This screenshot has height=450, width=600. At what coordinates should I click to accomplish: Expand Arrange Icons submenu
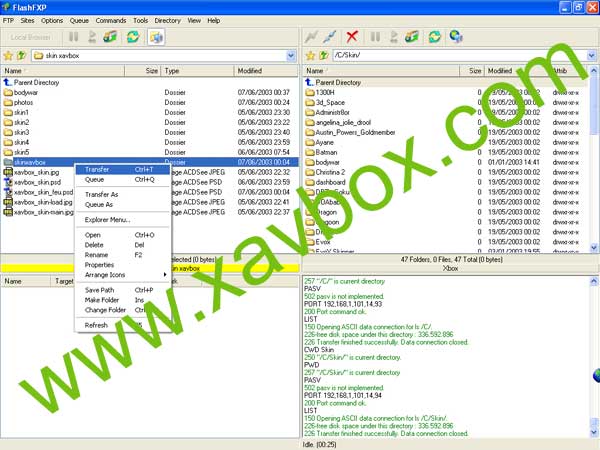[x=122, y=275]
